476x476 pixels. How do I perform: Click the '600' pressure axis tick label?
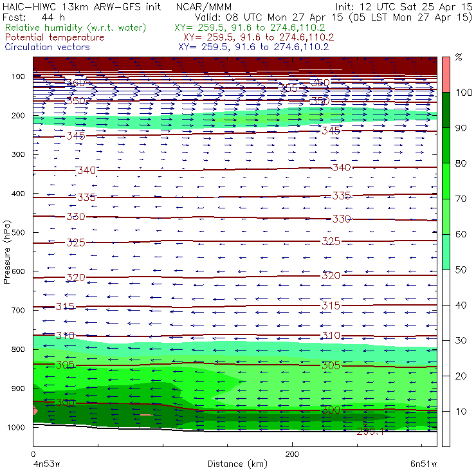point(18,271)
